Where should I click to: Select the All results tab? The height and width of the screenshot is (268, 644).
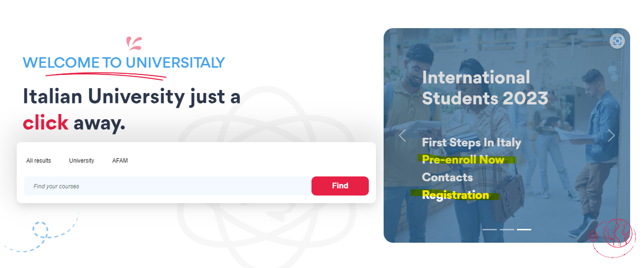[39, 161]
